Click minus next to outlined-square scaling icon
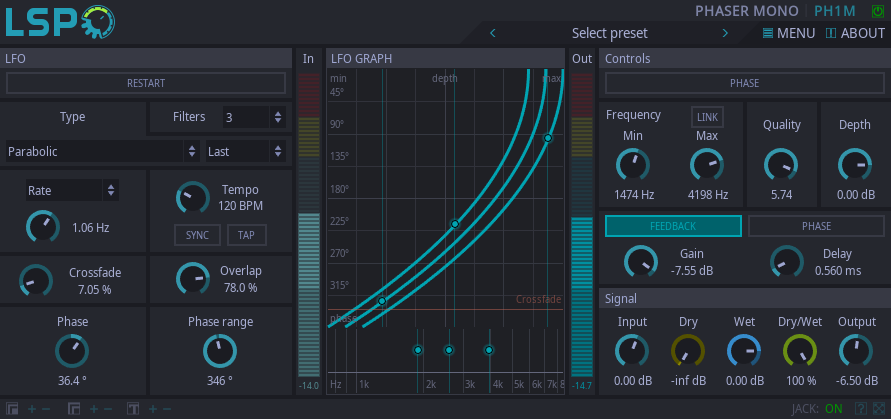 (x=108, y=409)
